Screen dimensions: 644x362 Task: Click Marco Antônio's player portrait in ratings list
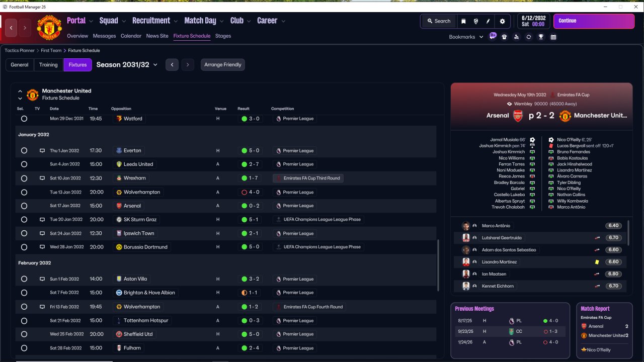(x=466, y=226)
